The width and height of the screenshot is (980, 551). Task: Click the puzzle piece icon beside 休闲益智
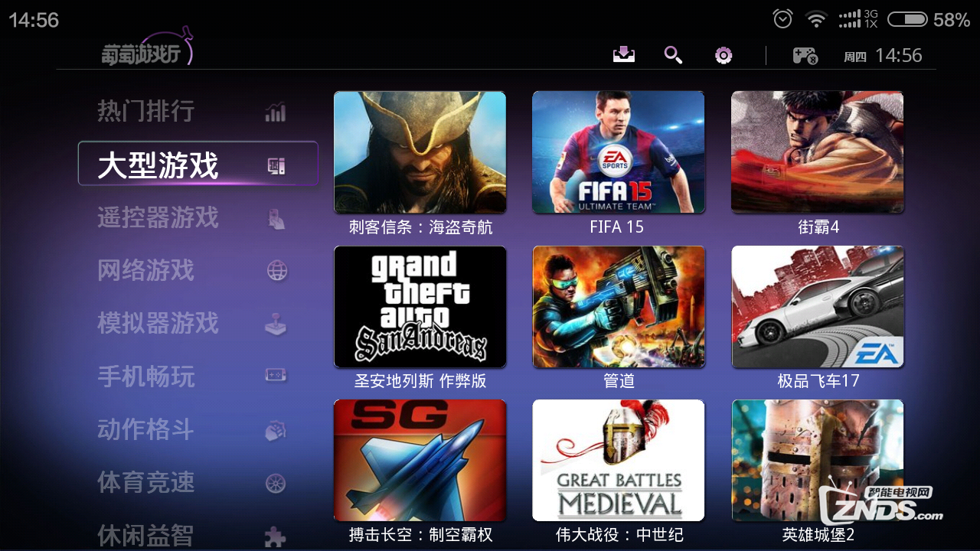[276, 536]
